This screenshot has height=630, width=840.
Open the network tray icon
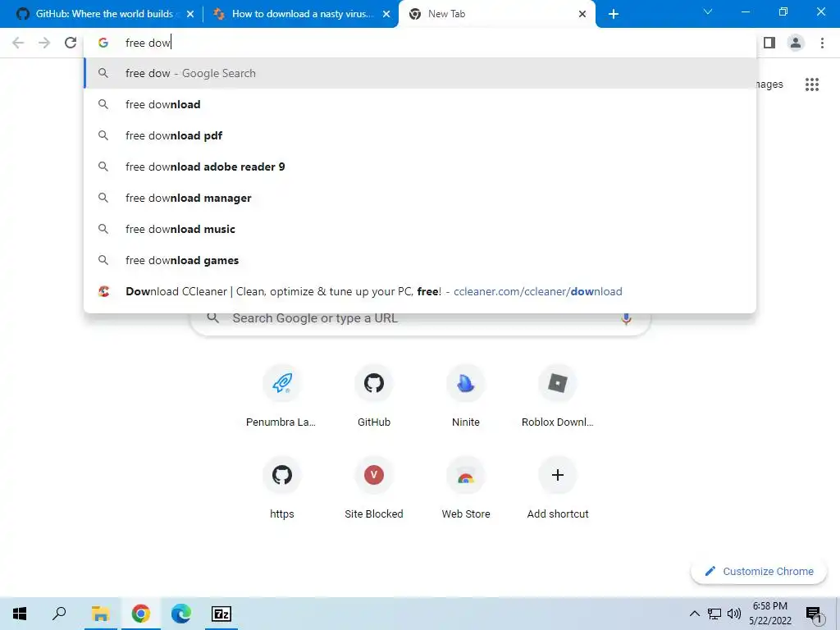[x=714, y=614]
